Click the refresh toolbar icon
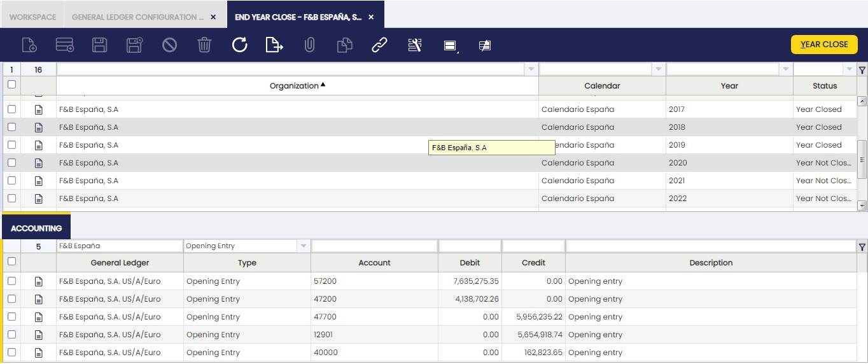Viewport: 868px width, 364px height. point(239,45)
